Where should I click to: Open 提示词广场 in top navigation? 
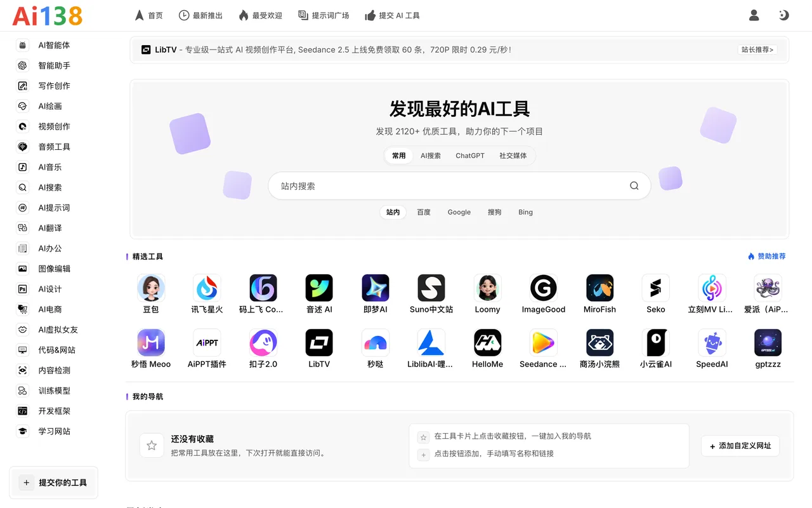[324, 15]
